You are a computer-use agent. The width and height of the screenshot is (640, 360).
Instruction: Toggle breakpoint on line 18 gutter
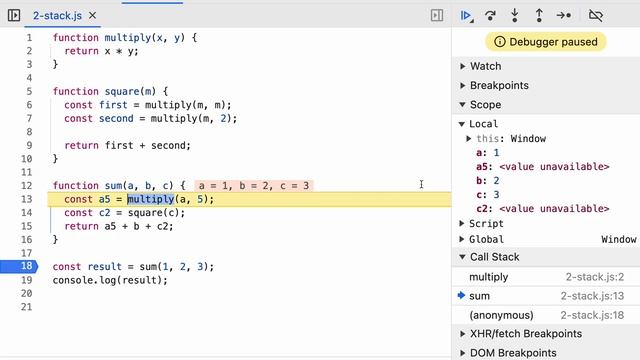coord(19,266)
